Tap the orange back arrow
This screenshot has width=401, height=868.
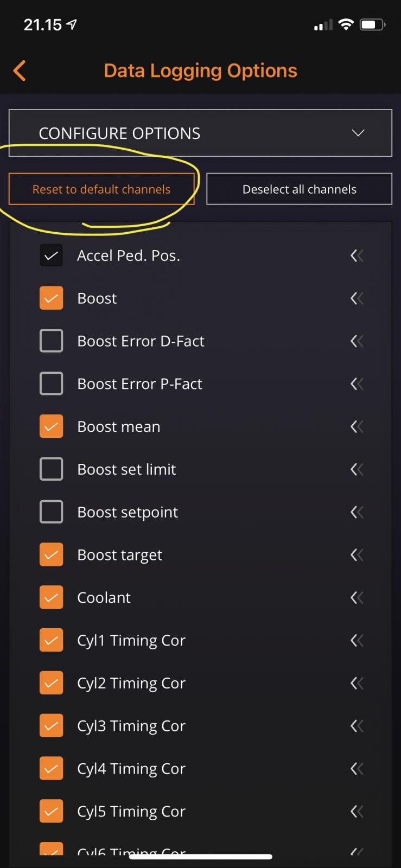click(x=20, y=71)
